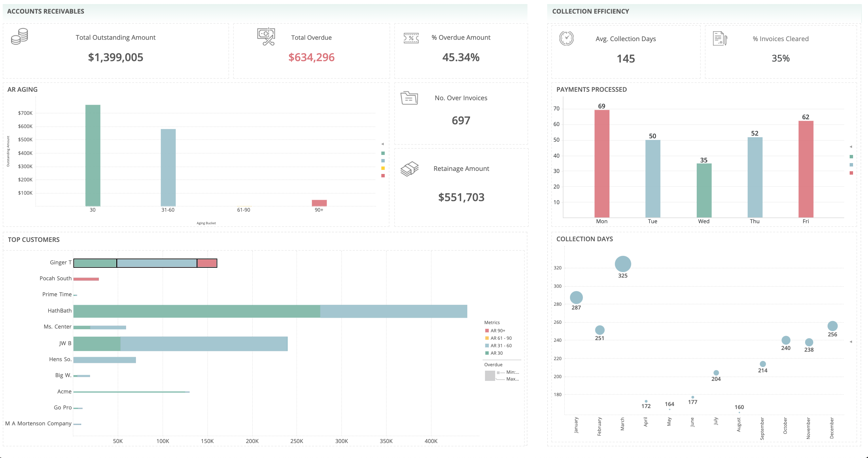Select the AR 61 - 90 metric legend entry
The height and width of the screenshot is (458, 868).
coord(499,338)
